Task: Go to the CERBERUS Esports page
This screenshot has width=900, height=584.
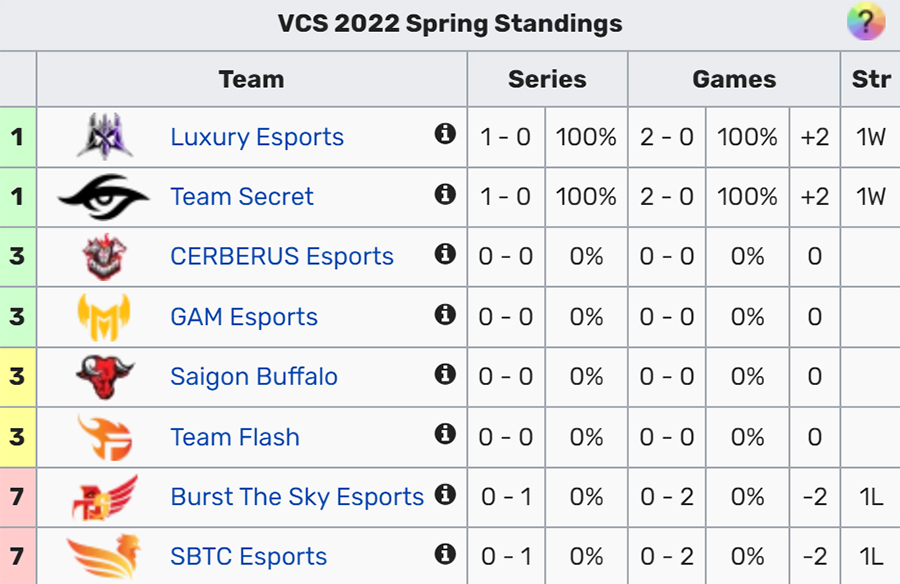Action: (x=282, y=257)
